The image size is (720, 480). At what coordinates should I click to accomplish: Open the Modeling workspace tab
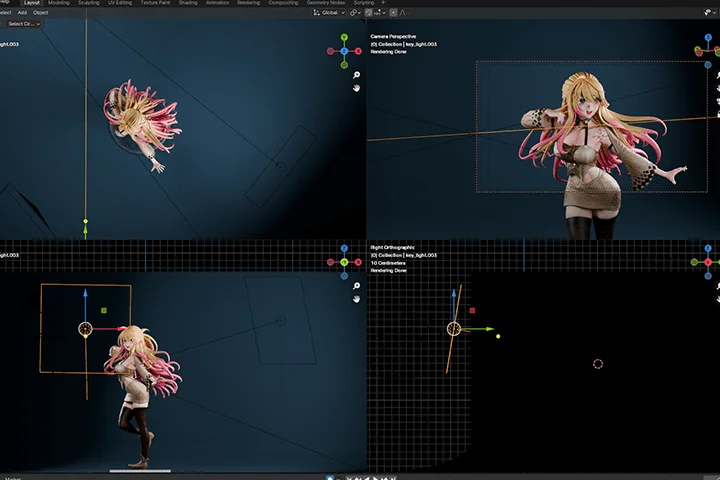click(59, 3)
